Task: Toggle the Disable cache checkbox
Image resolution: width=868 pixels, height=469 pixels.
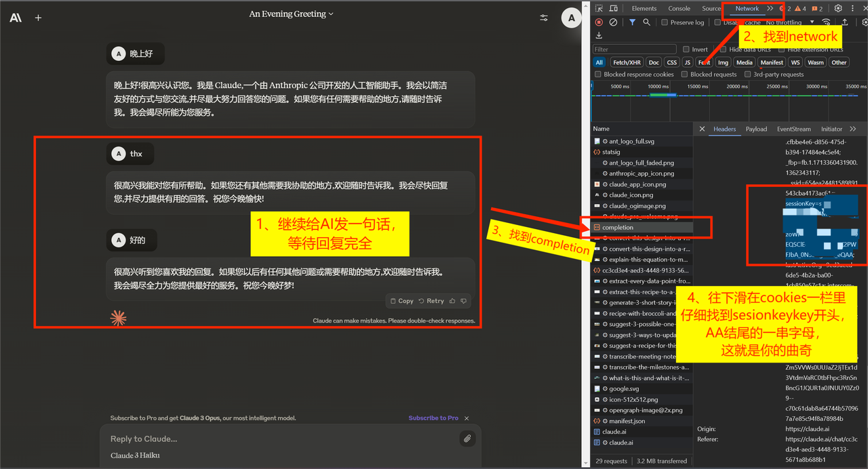Action: (x=717, y=22)
